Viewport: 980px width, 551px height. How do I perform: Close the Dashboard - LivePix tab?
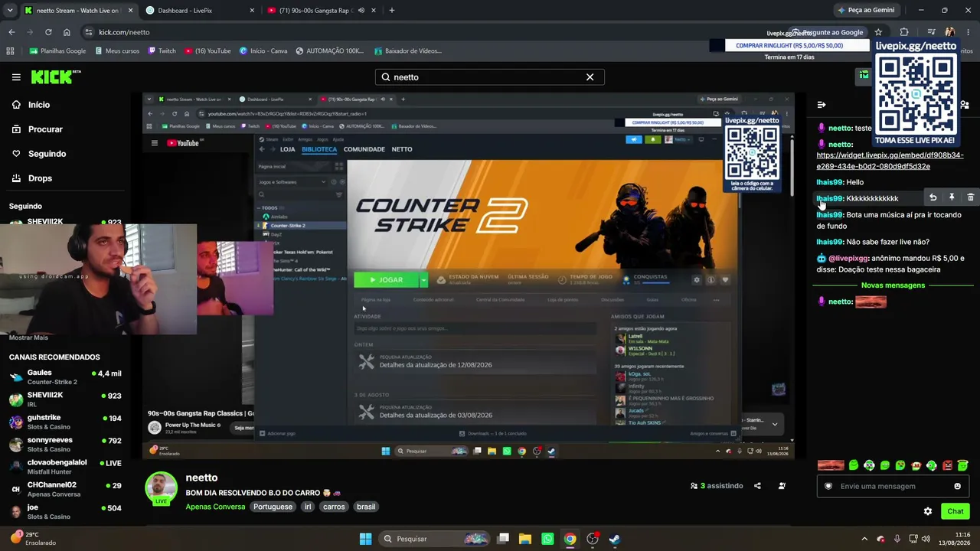[252, 11]
